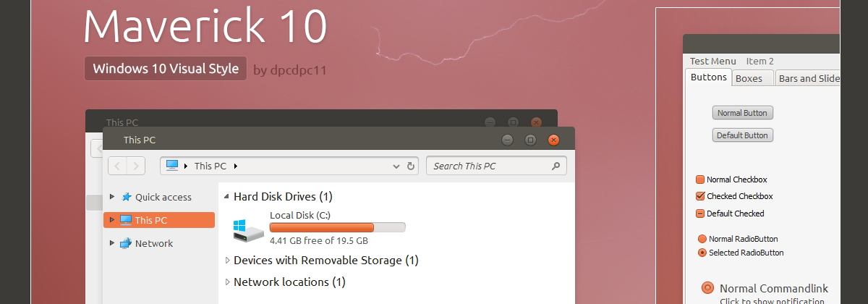This screenshot has width=868, height=304.
Task: Click the Search This PC field
Action: 496,166
